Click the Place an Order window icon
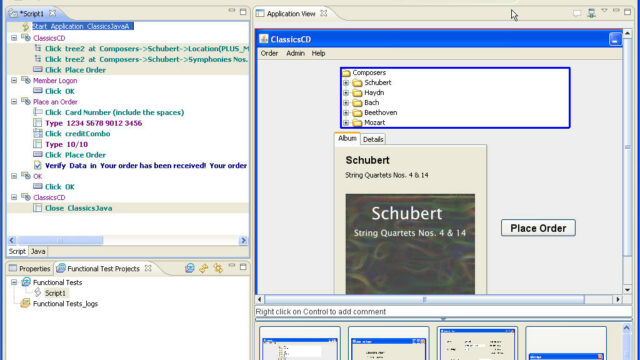This screenshot has width=640, height=360. pyautogui.click(x=26, y=101)
